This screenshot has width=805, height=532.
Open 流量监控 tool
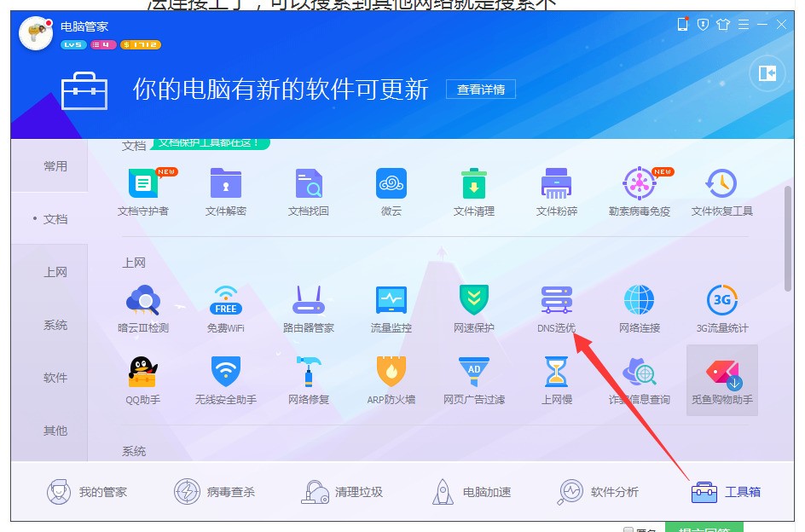pyautogui.click(x=391, y=309)
